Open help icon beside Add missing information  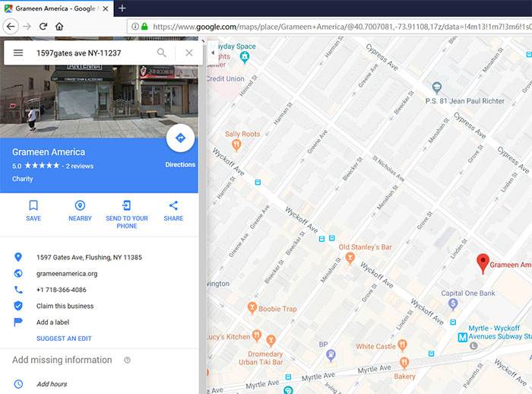(x=127, y=361)
